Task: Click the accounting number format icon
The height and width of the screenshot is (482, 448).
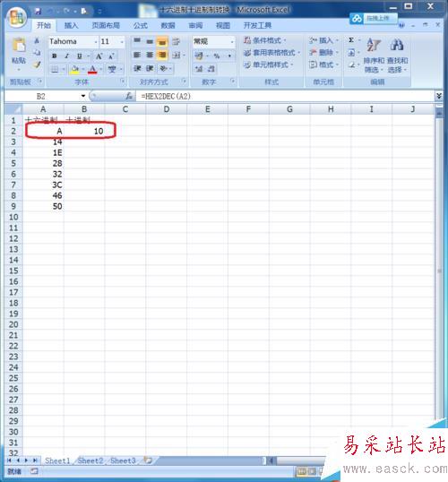Action: (x=199, y=56)
